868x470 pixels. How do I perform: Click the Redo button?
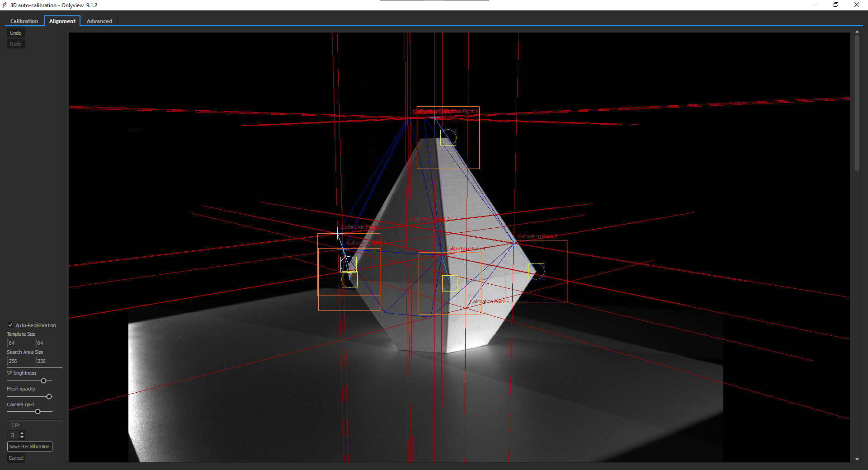(x=16, y=44)
